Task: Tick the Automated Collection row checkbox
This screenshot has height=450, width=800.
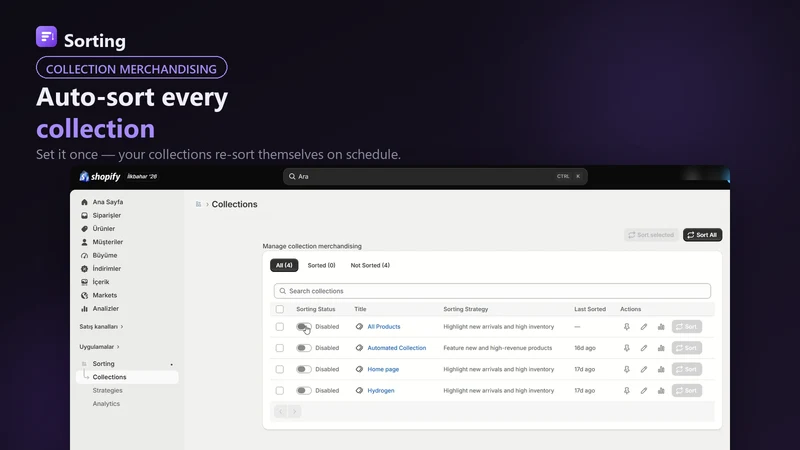Action: coord(280,348)
